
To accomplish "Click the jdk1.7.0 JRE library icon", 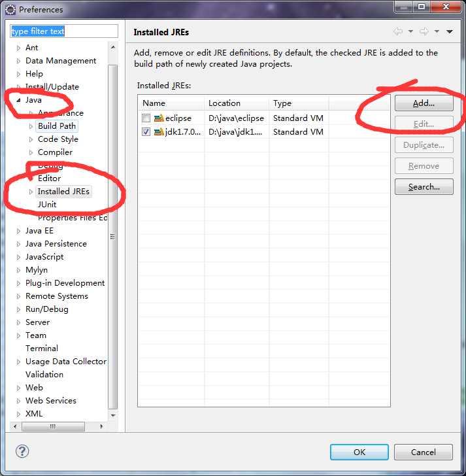I will pos(159,132).
